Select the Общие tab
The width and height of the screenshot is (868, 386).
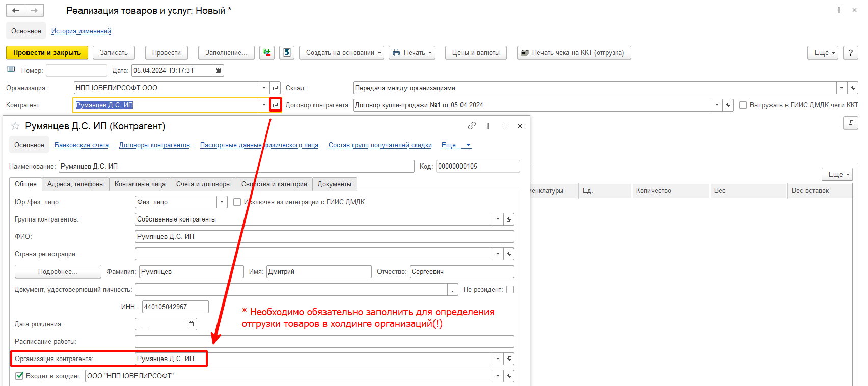click(x=25, y=184)
